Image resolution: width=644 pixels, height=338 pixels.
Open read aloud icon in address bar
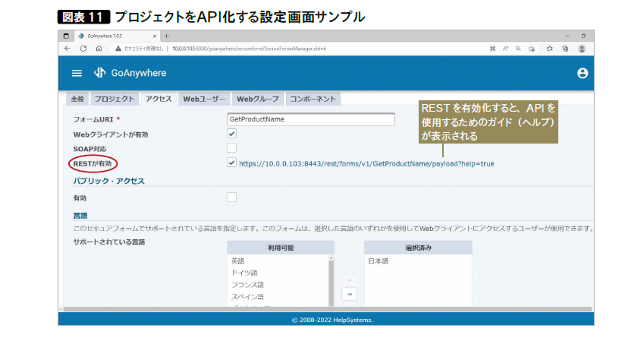pos(506,48)
